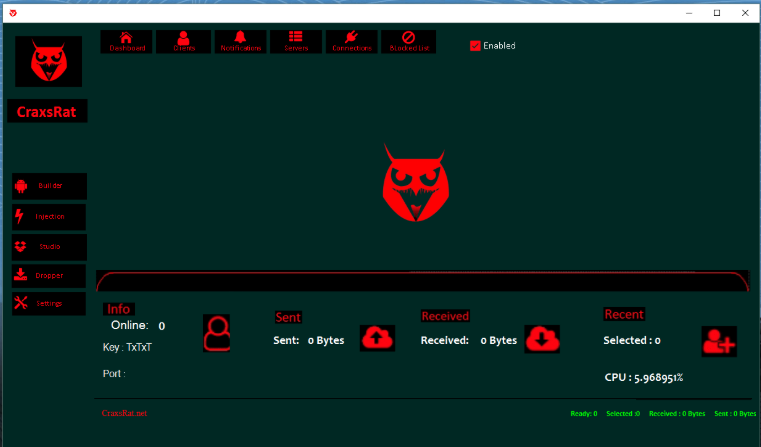Viewport: 761px width, 447px height.
Task: Switch to the Servers tab
Action: click(296, 42)
